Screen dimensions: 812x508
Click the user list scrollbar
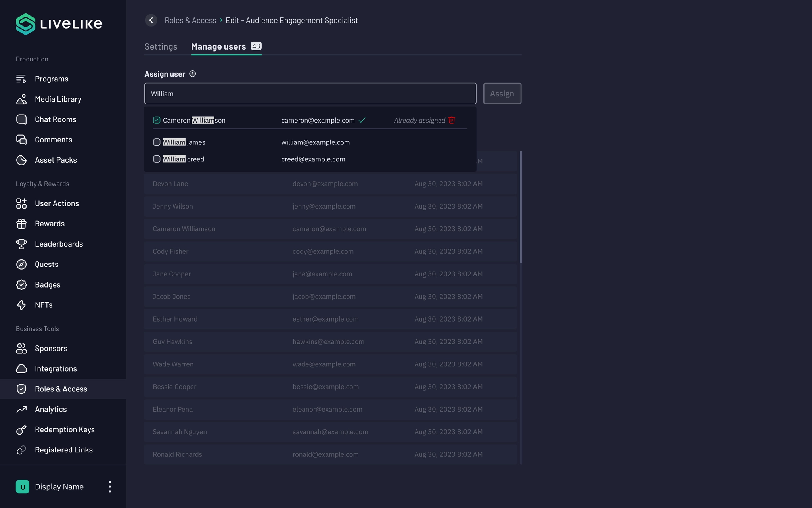coord(521,207)
